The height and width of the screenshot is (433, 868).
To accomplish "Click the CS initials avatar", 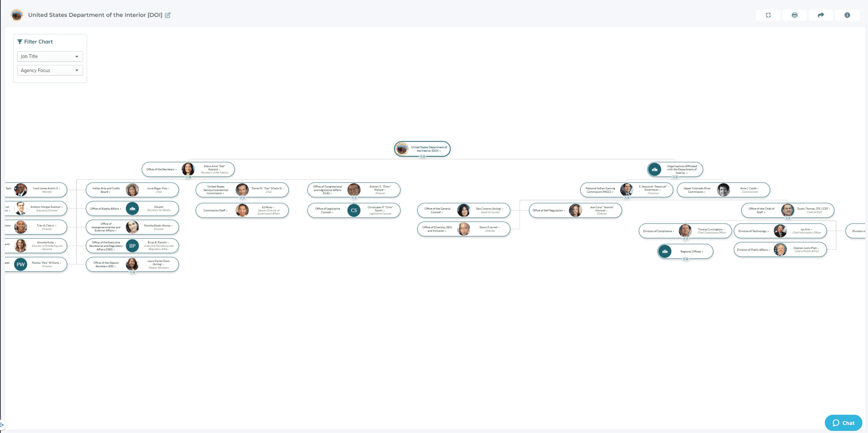I will 354,210.
